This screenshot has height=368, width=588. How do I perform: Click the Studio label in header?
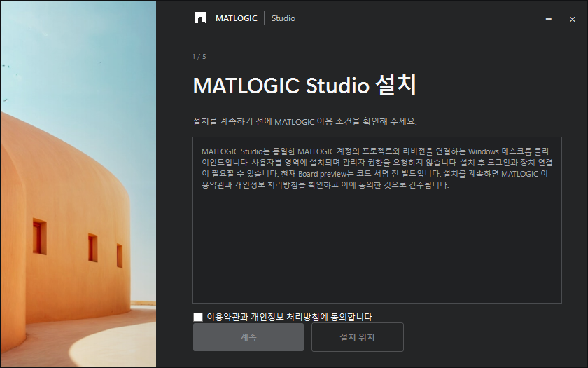coord(283,18)
